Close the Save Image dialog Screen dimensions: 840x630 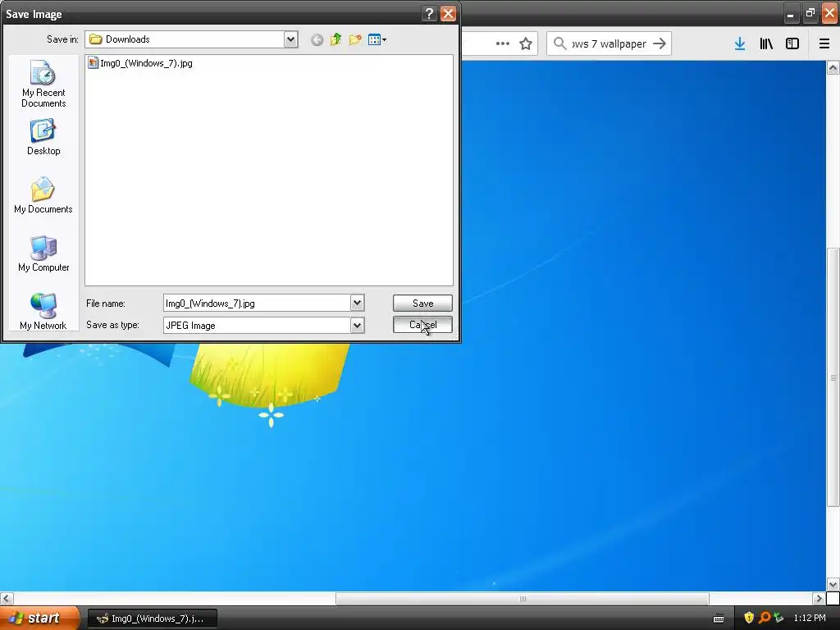pyautogui.click(x=448, y=13)
